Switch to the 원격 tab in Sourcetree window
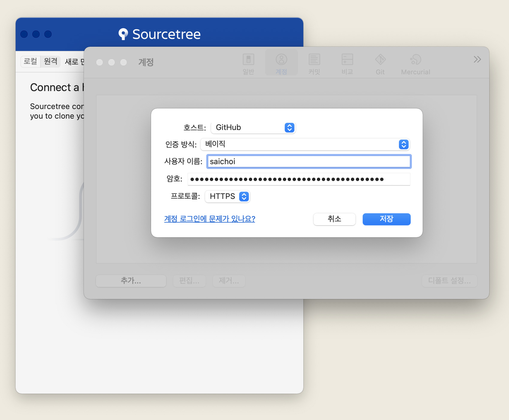The width and height of the screenshot is (509, 420). point(51,61)
